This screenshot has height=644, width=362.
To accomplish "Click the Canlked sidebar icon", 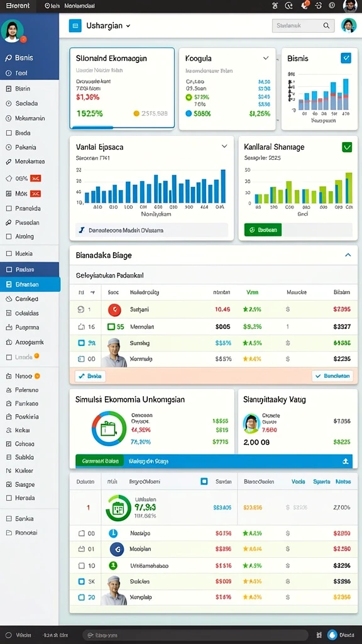I will pyautogui.click(x=8, y=299).
